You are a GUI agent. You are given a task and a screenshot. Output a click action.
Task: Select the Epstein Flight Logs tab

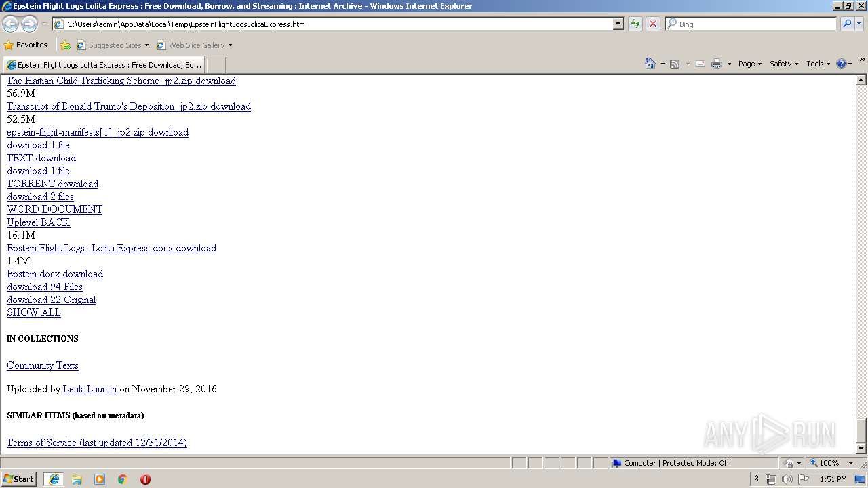[104, 65]
